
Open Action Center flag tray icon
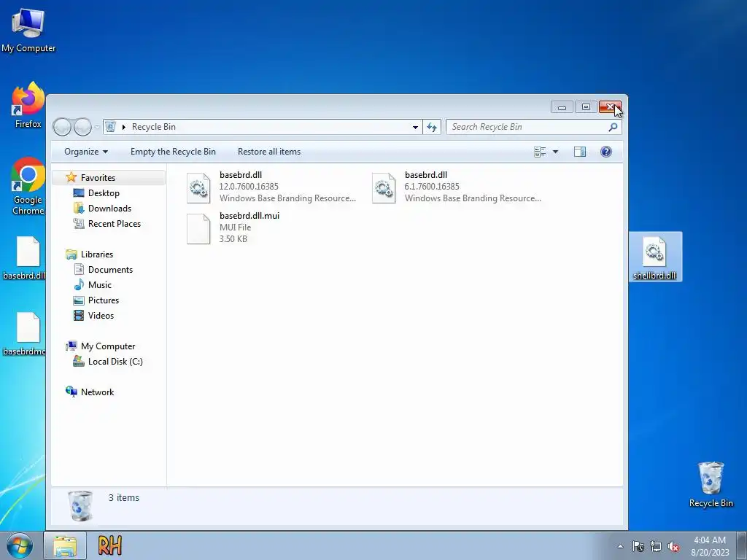[638, 547]
